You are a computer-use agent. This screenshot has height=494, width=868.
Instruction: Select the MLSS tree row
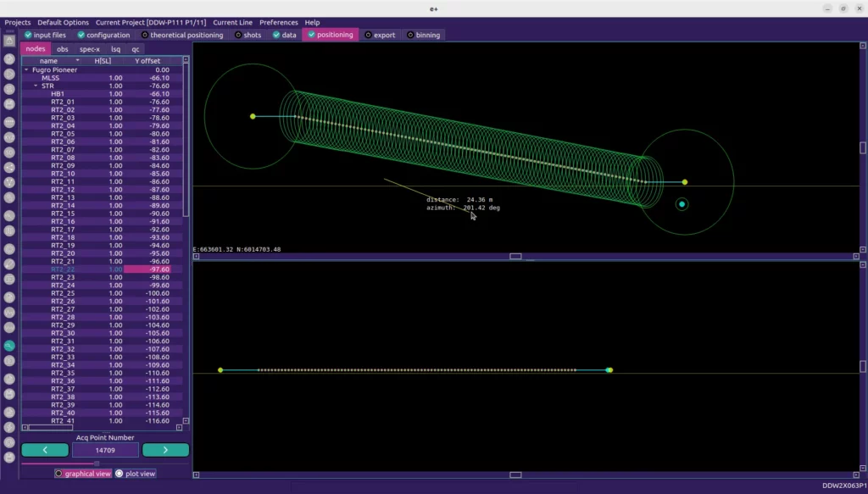(x=102, y=78)
